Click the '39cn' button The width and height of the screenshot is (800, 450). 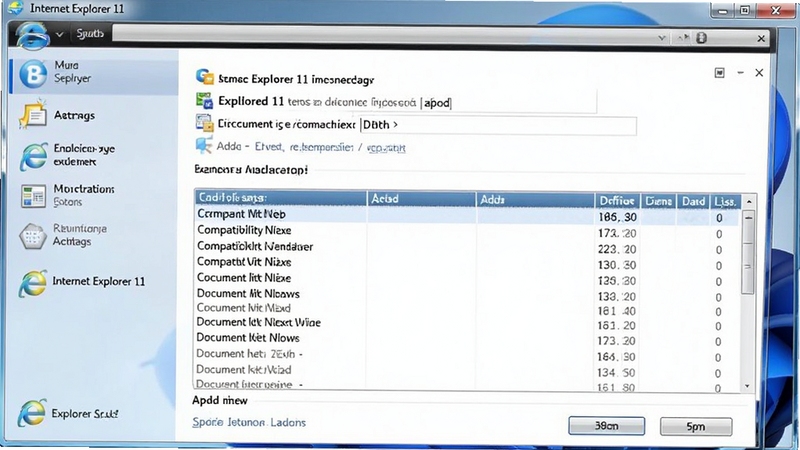607,426
